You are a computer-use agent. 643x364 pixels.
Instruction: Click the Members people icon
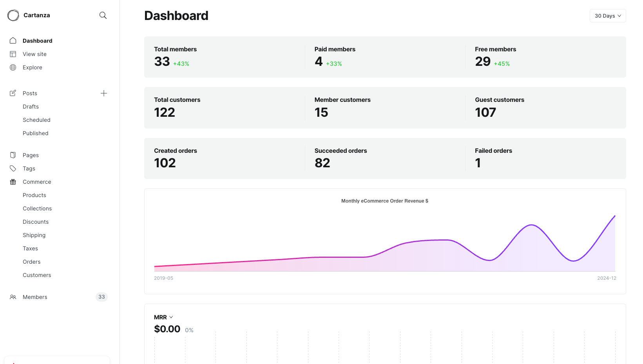coord(13,297)
